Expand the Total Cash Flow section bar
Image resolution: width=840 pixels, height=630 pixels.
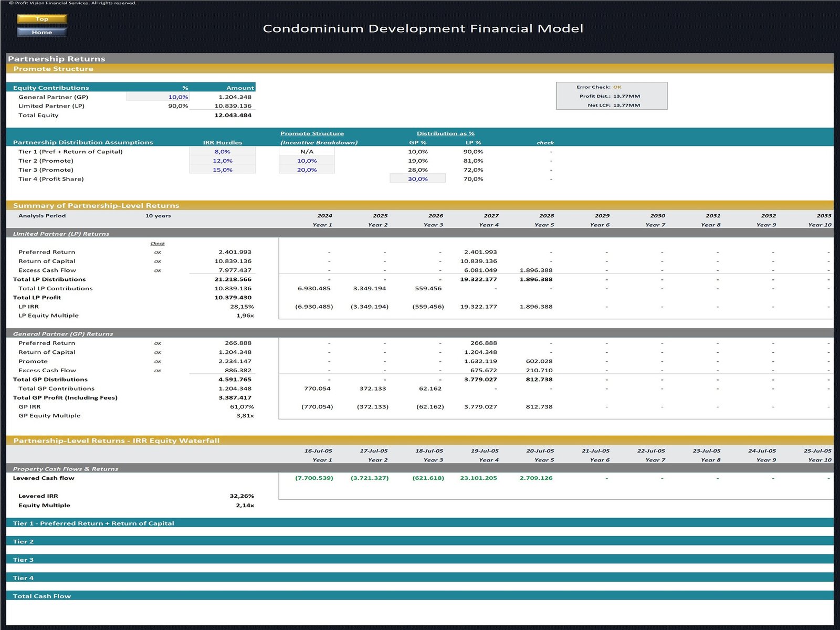tap(42, 596)
